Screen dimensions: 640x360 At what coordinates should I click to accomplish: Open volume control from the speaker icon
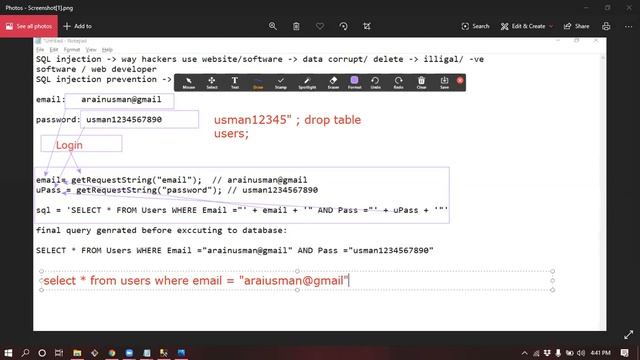point(581,353)
